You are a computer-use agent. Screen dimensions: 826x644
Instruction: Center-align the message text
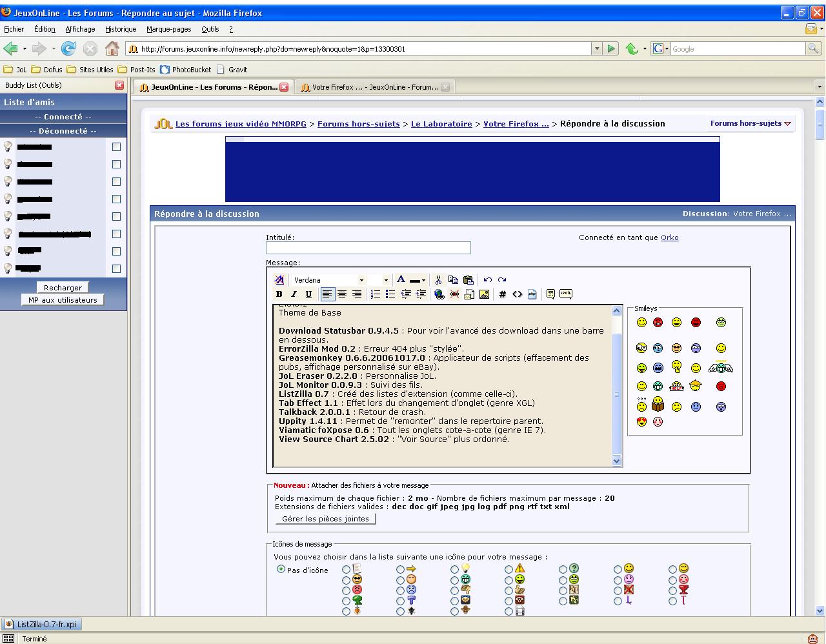(x=342, y=294)
